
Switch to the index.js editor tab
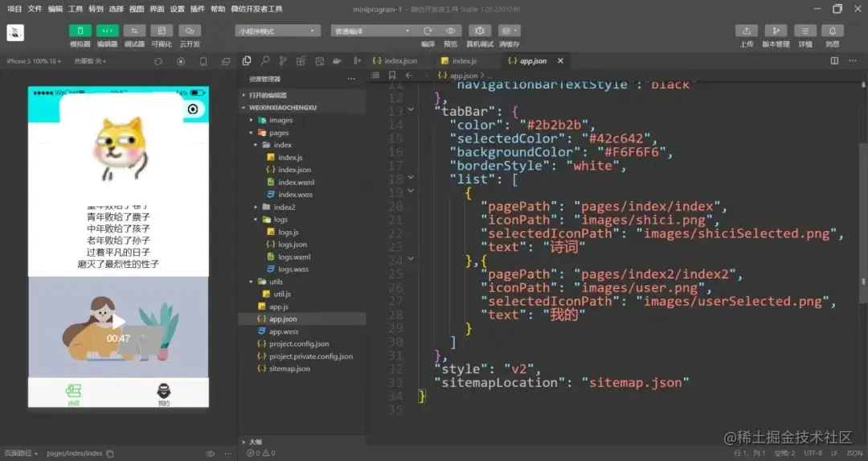460,61
